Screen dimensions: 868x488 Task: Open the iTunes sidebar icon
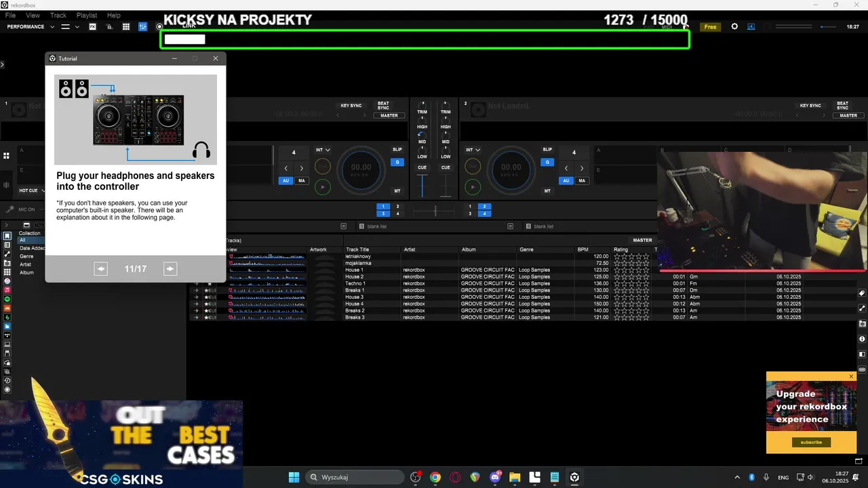click(7, 281)
